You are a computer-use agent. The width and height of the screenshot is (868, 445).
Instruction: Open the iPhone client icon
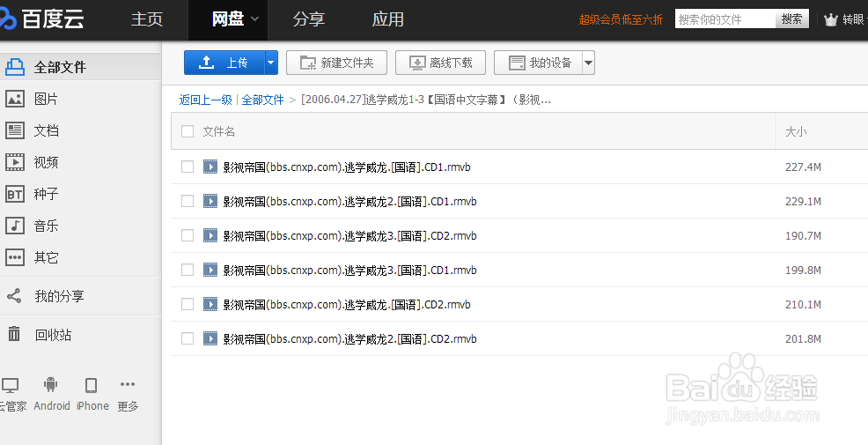click(x=92, y=384)
